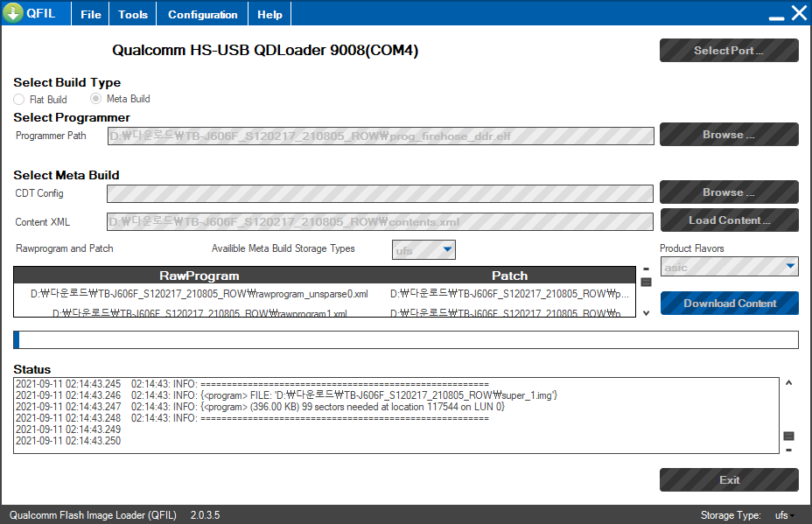Click the RawProgram column header
Screen dimensions: 812x524
click(199, 276)
